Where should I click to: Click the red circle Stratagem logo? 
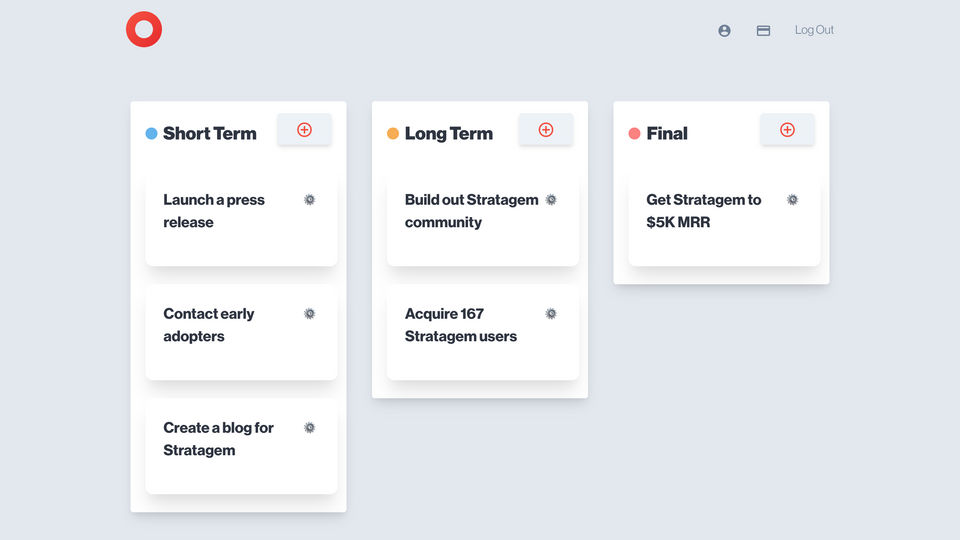(x=144, y=30)
